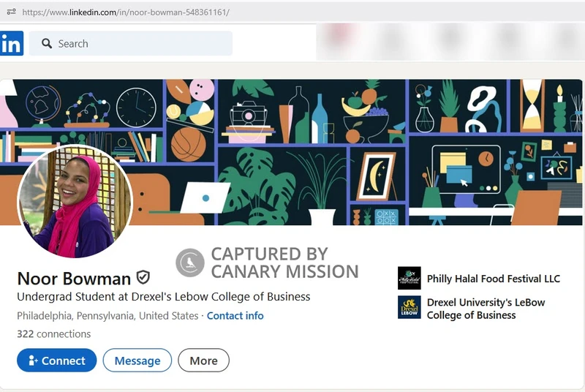Click the Connect button
585x392 pixels.
[x=57, y=361]
